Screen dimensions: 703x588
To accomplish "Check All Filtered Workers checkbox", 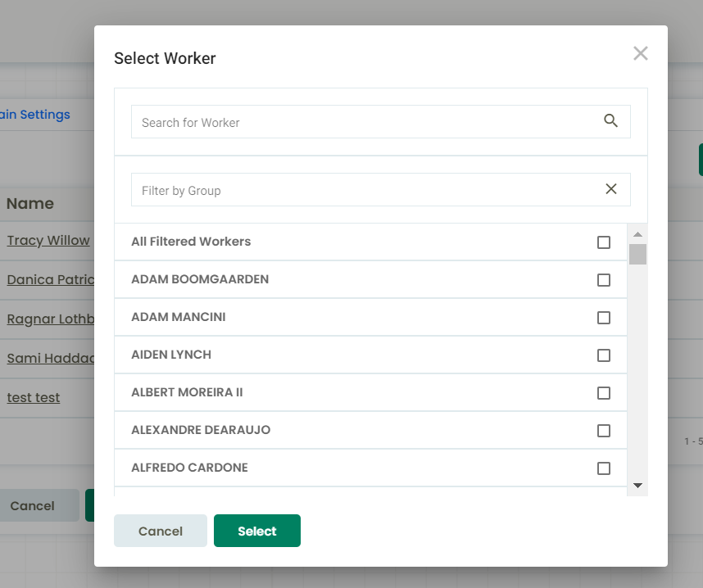I will [x=604, y=242].
